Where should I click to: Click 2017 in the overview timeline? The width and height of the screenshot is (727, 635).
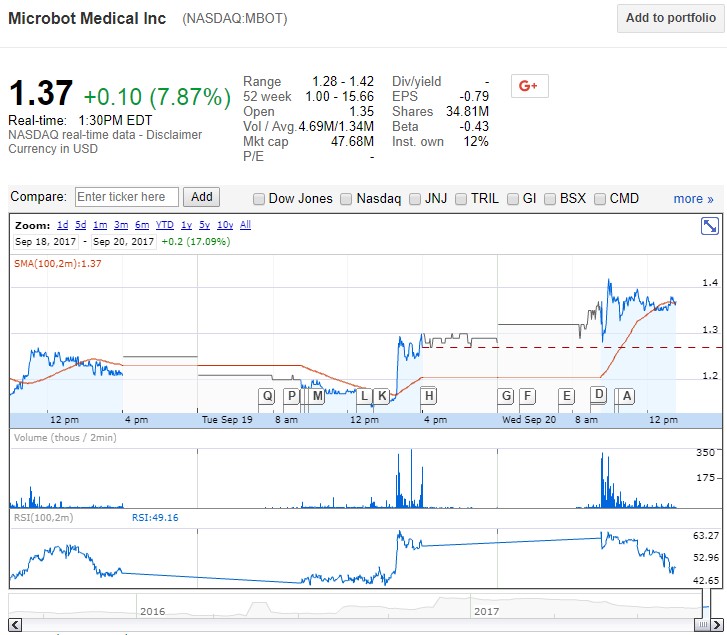486,611
